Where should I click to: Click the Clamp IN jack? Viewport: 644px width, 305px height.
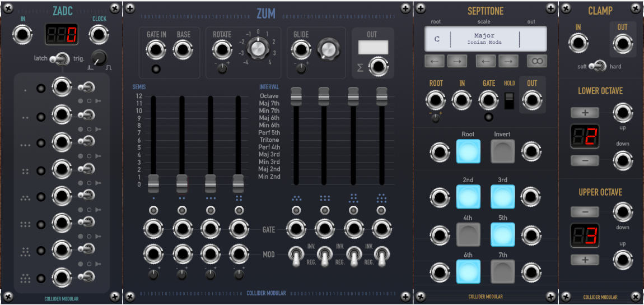[x=578, y=43]
